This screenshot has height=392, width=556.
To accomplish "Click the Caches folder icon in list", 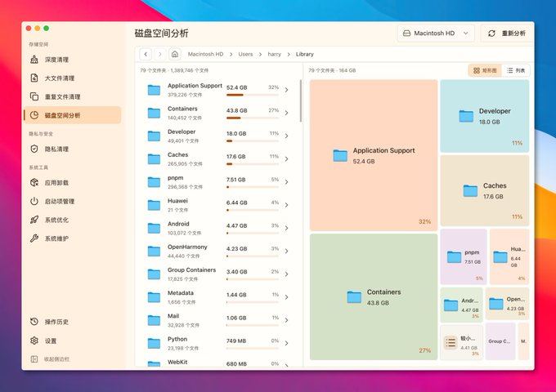I will [154, 159].
